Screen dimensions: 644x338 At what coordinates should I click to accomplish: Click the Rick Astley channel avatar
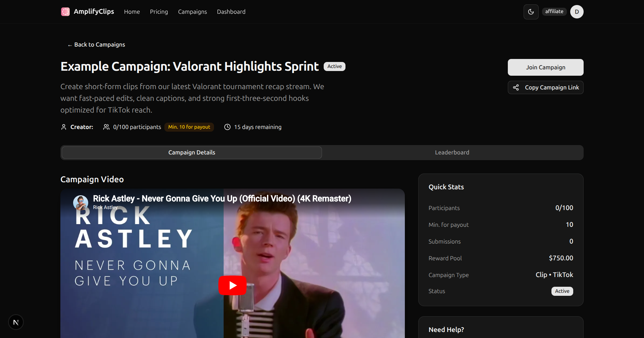coord(80,203)
